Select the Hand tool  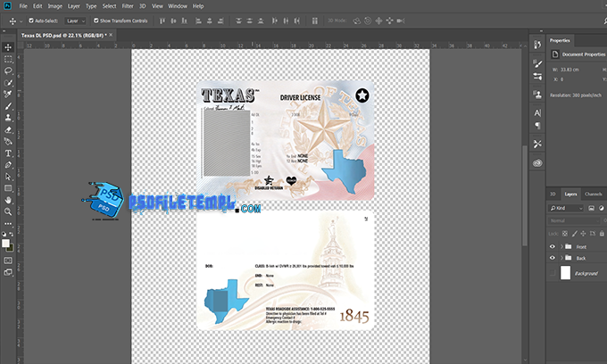click(8, 200)
